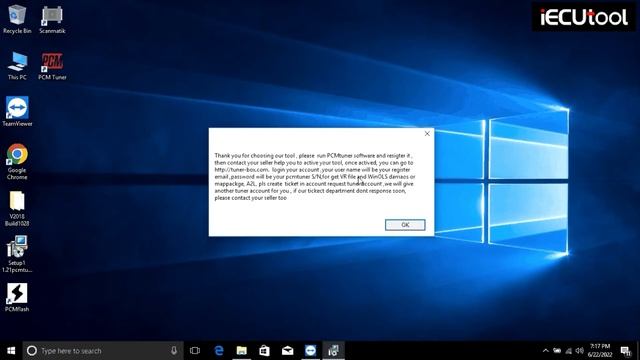Click the Type here to search box
This screenshot has width=640, height=360.
pos(102,351)
